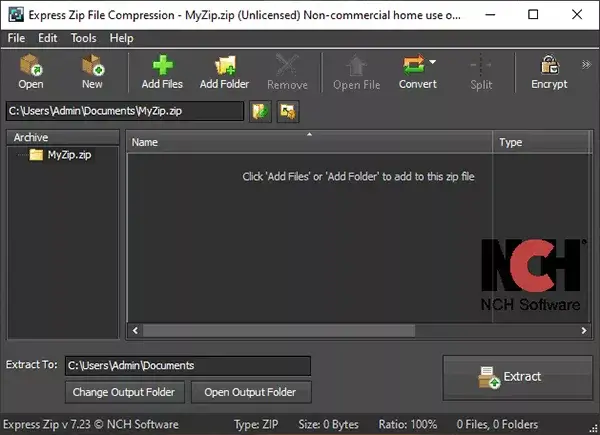Click 'Express Zip v 7.23 © NCH Software' text
The height and width of the screenshot is (435, 600).
(x=91, y=424)
